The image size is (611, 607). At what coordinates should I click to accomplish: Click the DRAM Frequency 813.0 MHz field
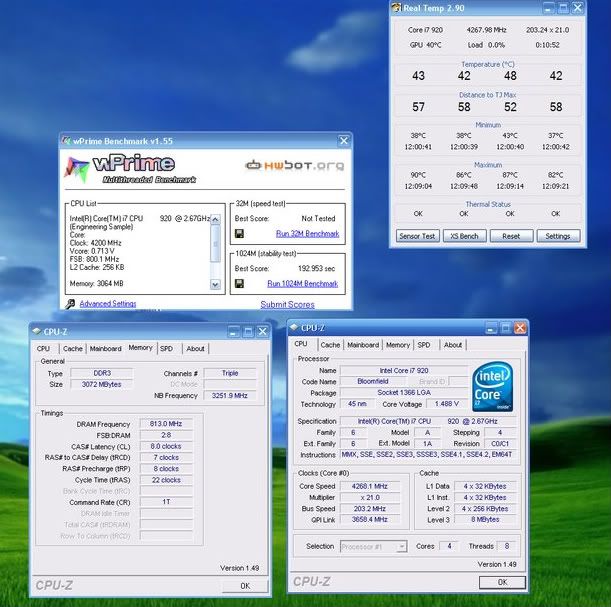click(x=166, y=423)
